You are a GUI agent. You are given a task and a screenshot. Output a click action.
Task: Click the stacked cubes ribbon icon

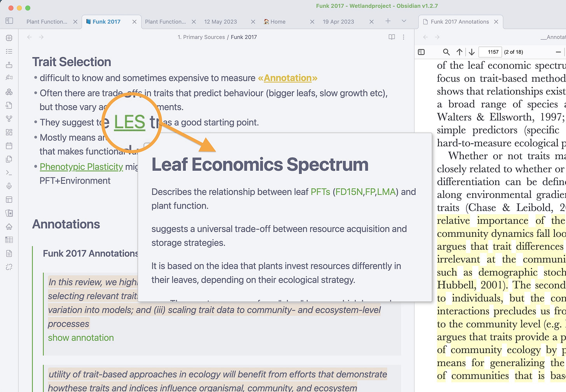9,92
